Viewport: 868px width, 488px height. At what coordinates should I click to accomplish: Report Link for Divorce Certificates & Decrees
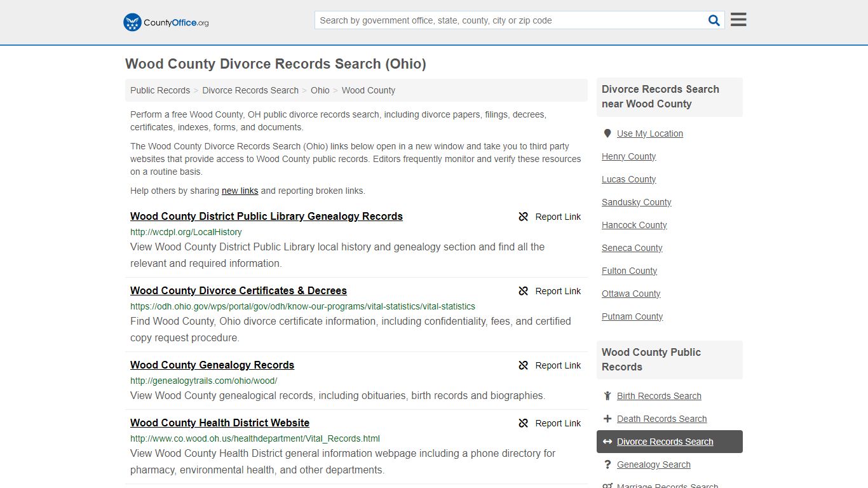point(558,291)
